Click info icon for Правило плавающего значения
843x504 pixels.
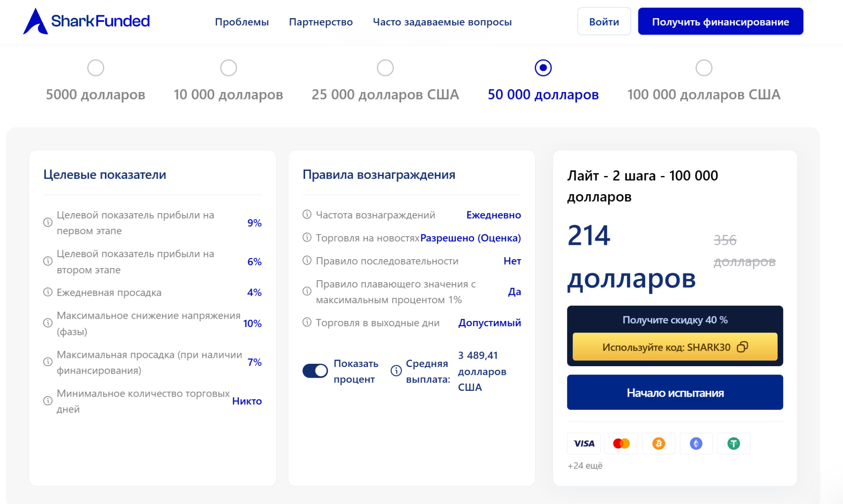[307, 291]
